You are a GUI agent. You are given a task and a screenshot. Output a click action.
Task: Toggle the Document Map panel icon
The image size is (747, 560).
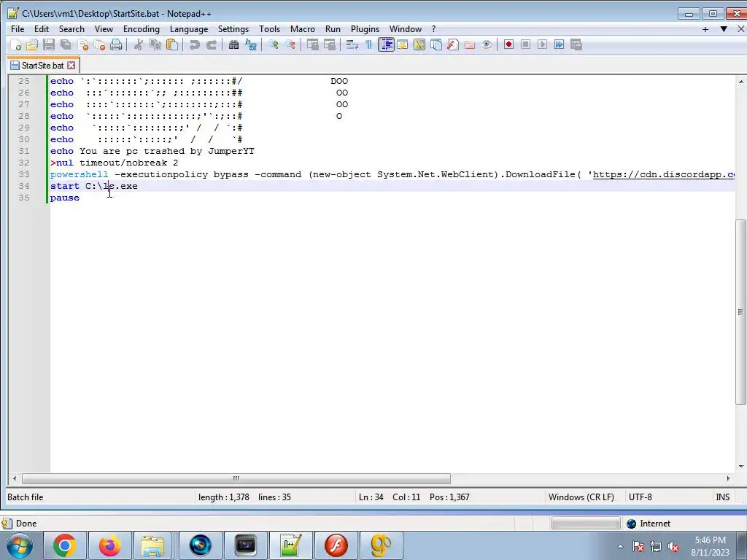419,44
